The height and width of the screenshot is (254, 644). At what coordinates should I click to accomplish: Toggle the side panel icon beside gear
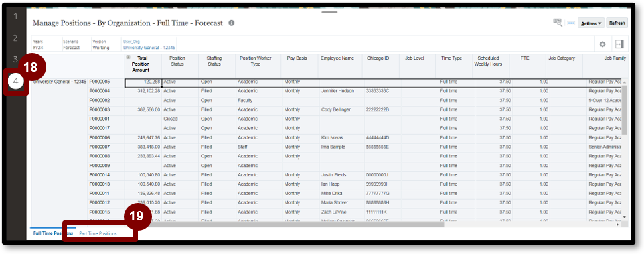tap(619, 44)
